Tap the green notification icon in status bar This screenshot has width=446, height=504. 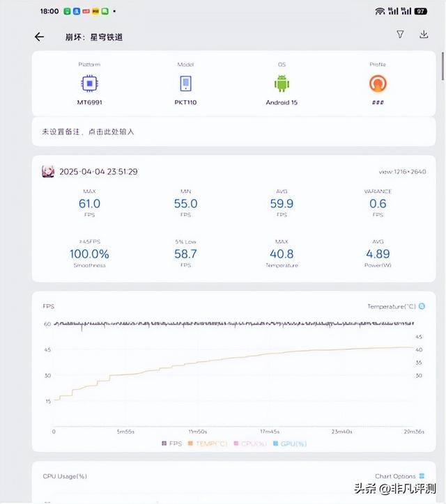coord(67,11)
